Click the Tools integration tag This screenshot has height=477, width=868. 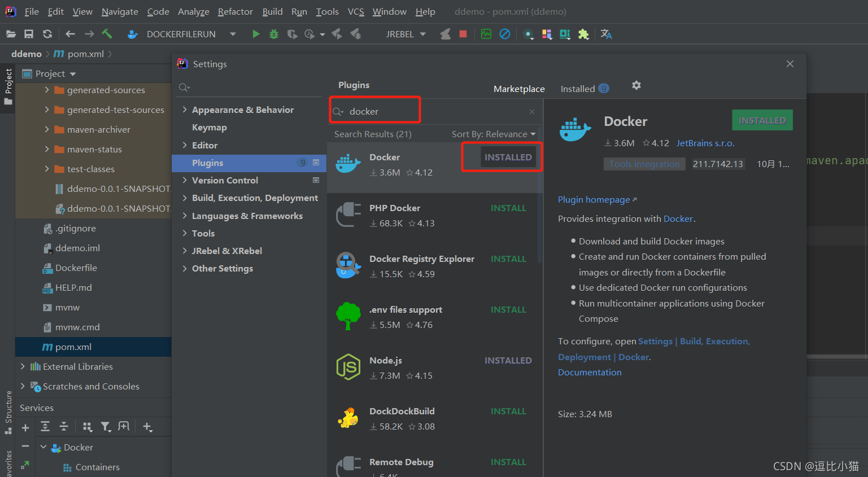pos(644,164)
